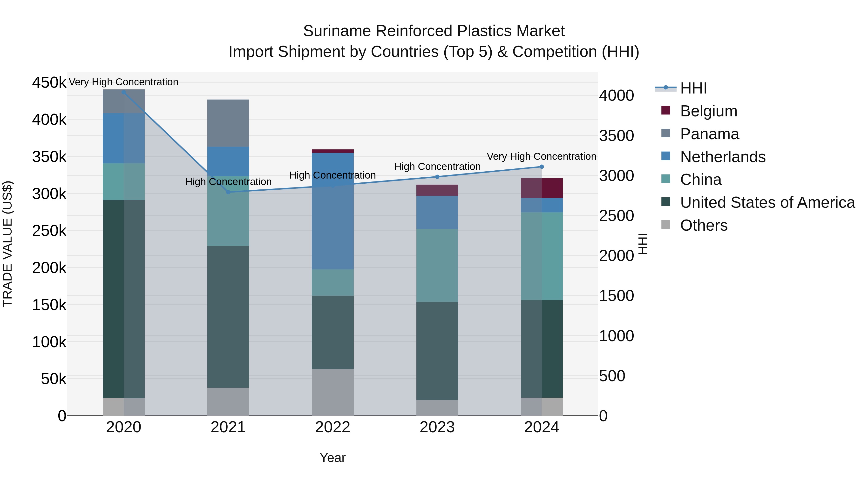Click the left axis tick '450k'
This screenshot has height=488, width=868.
point(49,82)
